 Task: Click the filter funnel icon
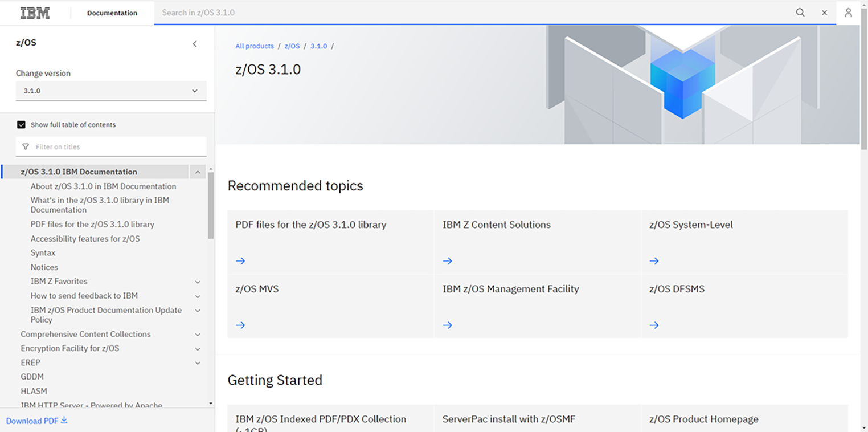coord(26,146)
